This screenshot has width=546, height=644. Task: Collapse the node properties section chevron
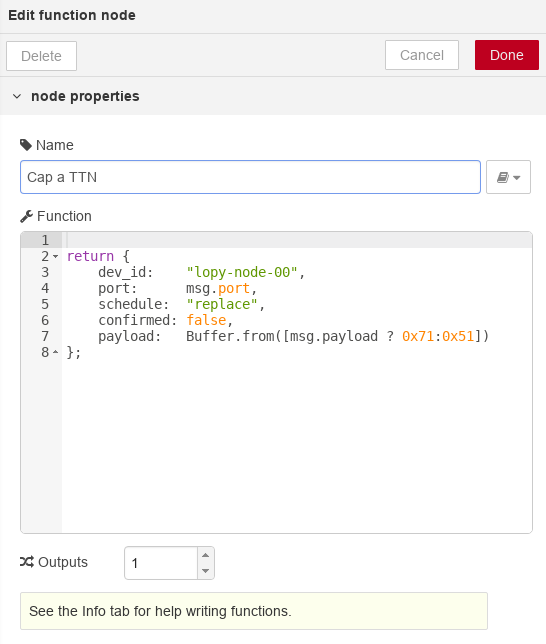(x=17, y=97)
